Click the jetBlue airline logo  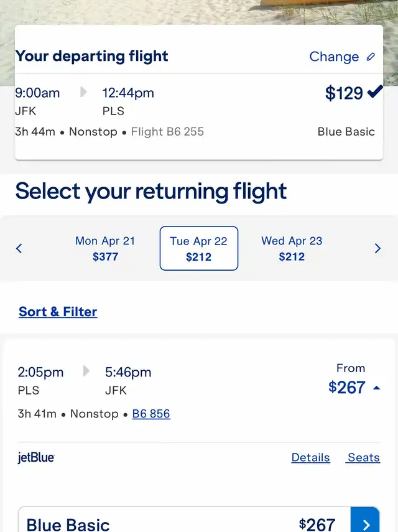pyautogui.click(x=36, y=457)
